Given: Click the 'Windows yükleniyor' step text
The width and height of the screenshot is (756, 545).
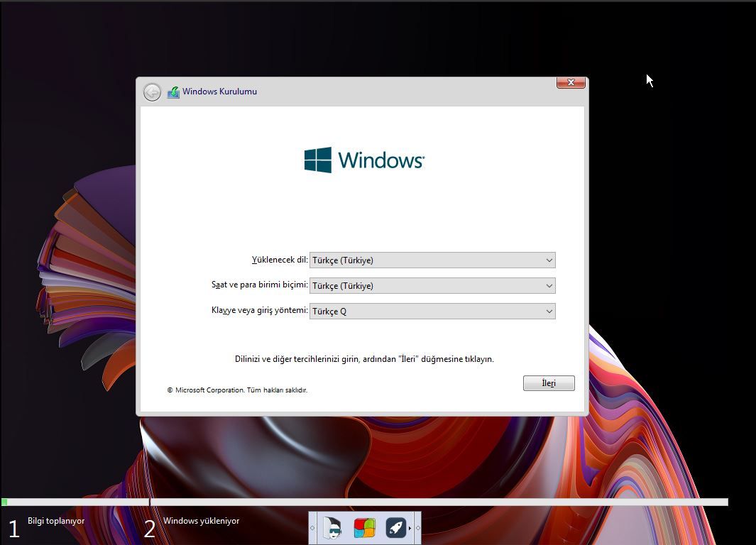Looking at the screenshot, I should (201, 521).
